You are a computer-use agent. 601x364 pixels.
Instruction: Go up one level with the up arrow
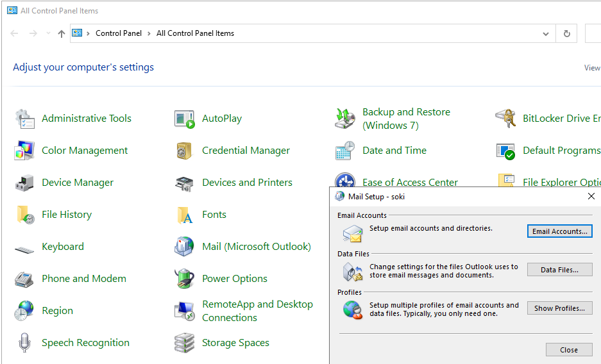(62, 34)
